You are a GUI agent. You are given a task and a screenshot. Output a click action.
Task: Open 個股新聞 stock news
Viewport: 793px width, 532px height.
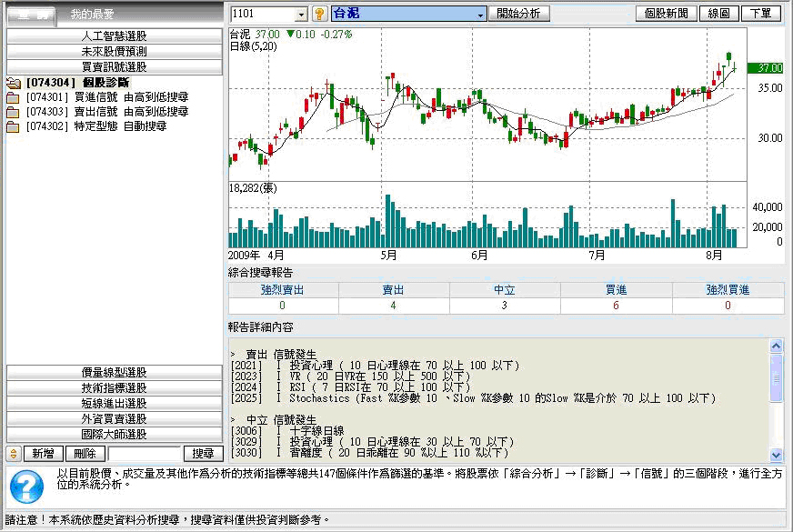pyautogui.click(x=666, y=14)
